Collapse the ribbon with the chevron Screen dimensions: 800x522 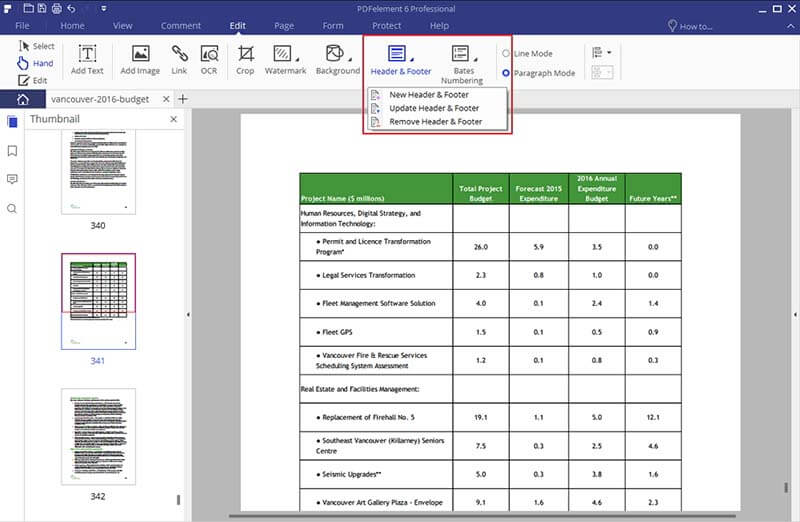(x=790, y=26)
